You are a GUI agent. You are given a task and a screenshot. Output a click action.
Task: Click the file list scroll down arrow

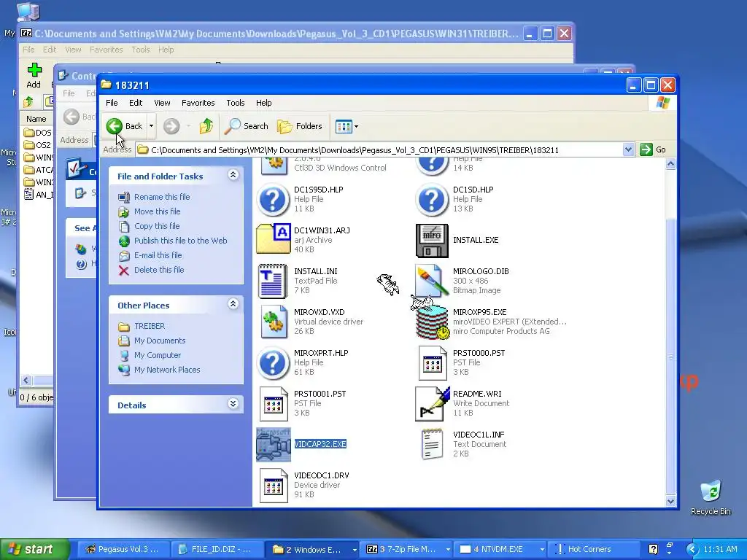coord(670,501)
